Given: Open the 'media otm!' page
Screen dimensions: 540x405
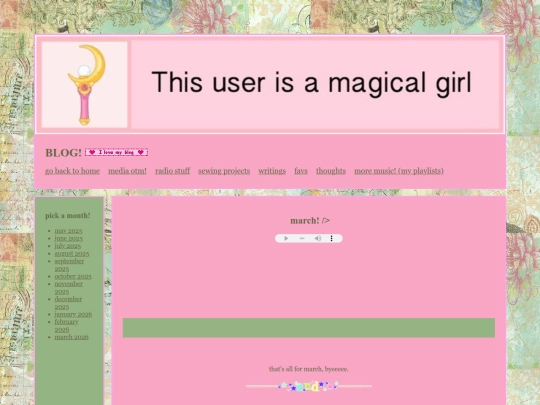Looking at the screenshot, I should (127, 171).
